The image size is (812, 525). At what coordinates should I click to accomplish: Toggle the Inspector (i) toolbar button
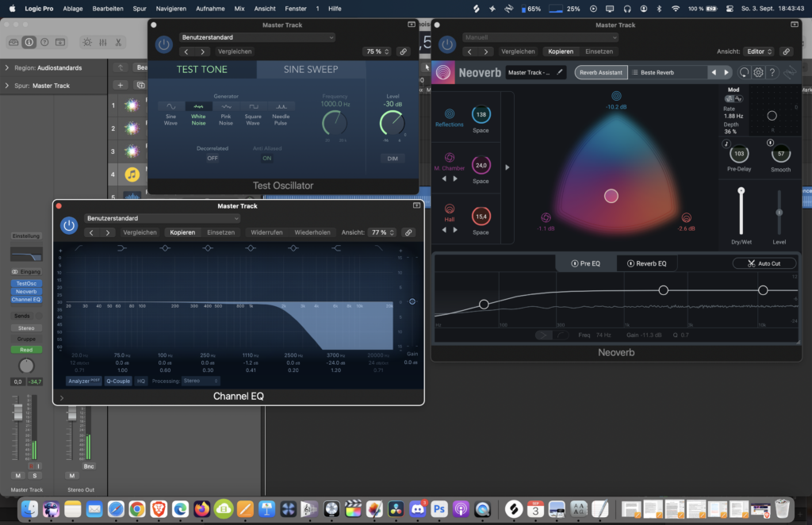(x=29, y=42)
